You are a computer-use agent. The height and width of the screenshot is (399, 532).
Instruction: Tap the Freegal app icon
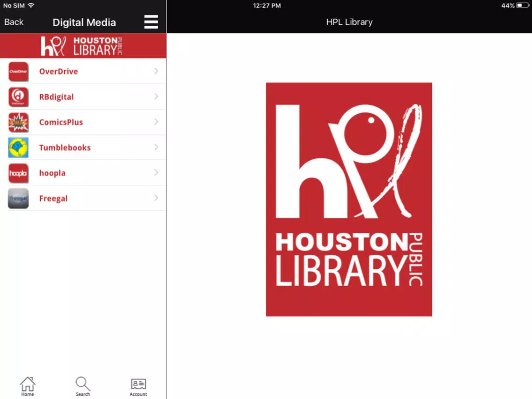click(18, 199)
